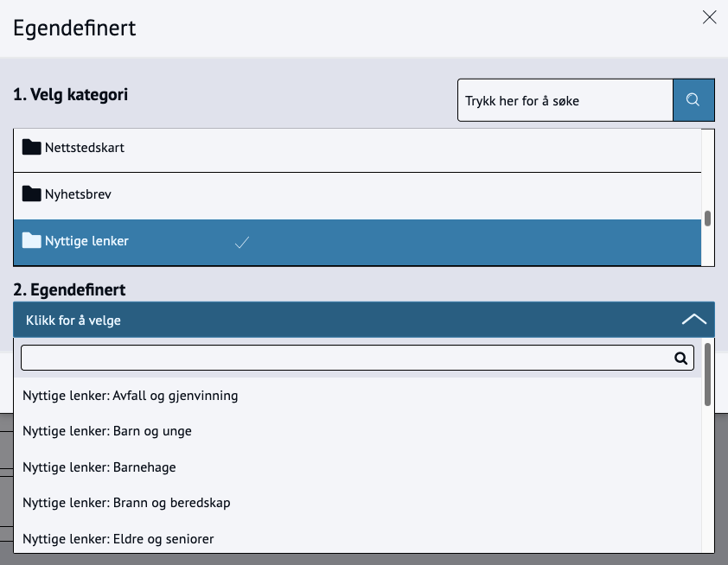Collapse the dropdown using the chevron arrow
This screenshot has width=728, height=565.
tap(694, 319)
